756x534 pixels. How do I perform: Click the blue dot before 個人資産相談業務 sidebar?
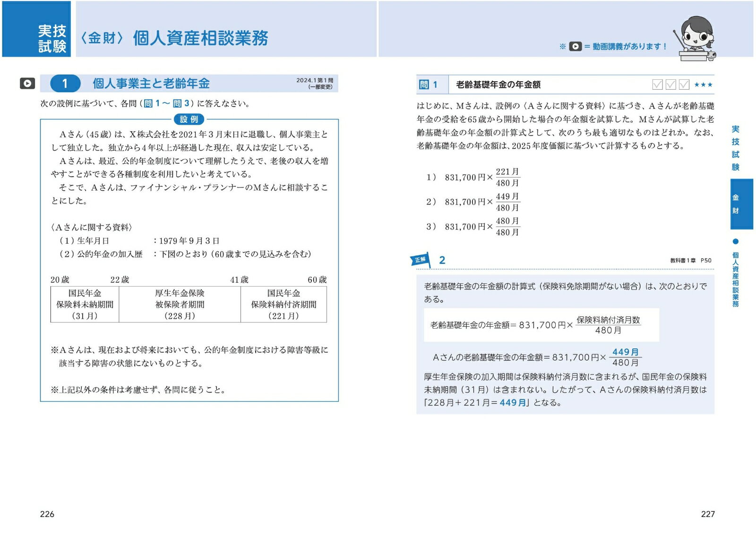(x=735, y=242)
